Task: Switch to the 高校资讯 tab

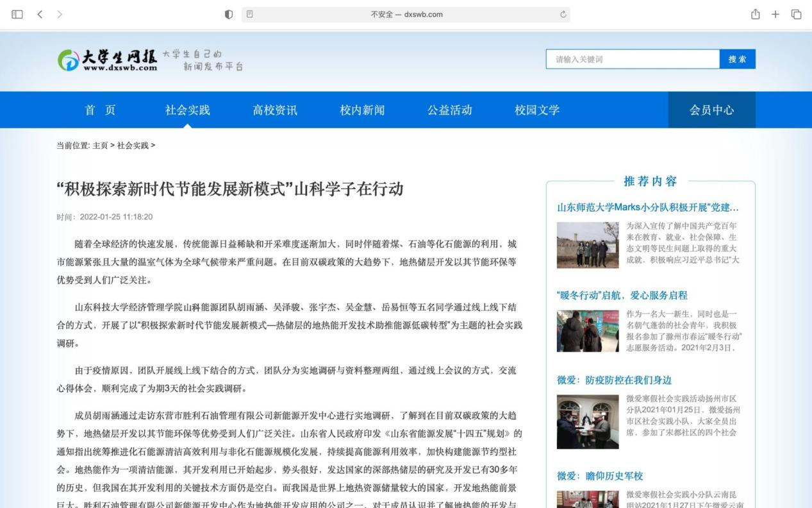Action: 275,110
